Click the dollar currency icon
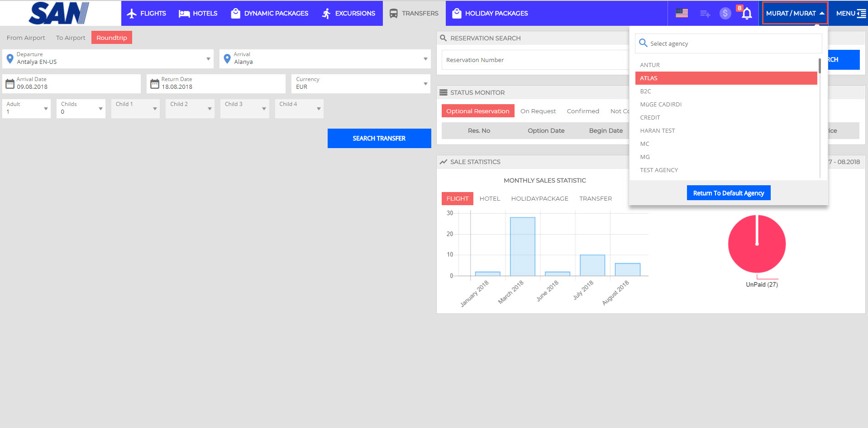Viewport: 868px width, 428px height. pos(725,14)
